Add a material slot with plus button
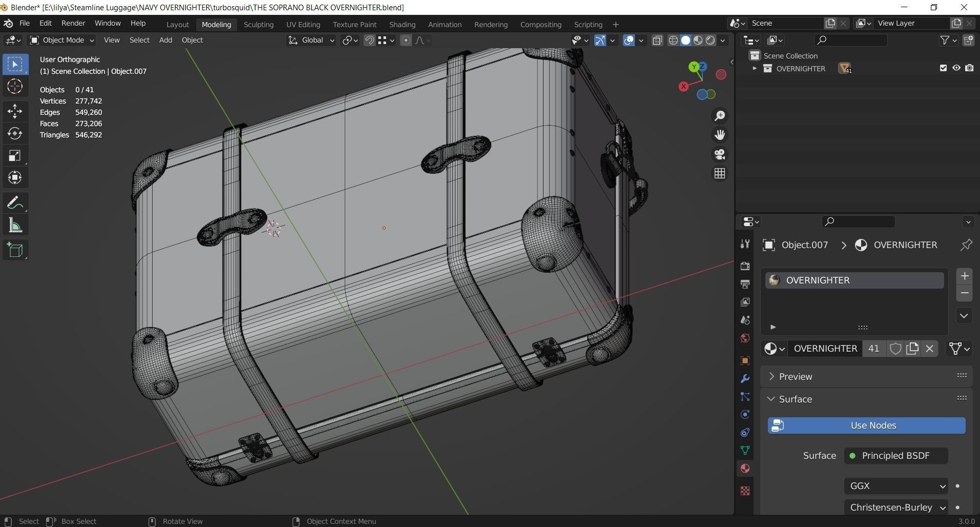The width and height of the screenshot is (980, 527). click(x=964, y=276)
